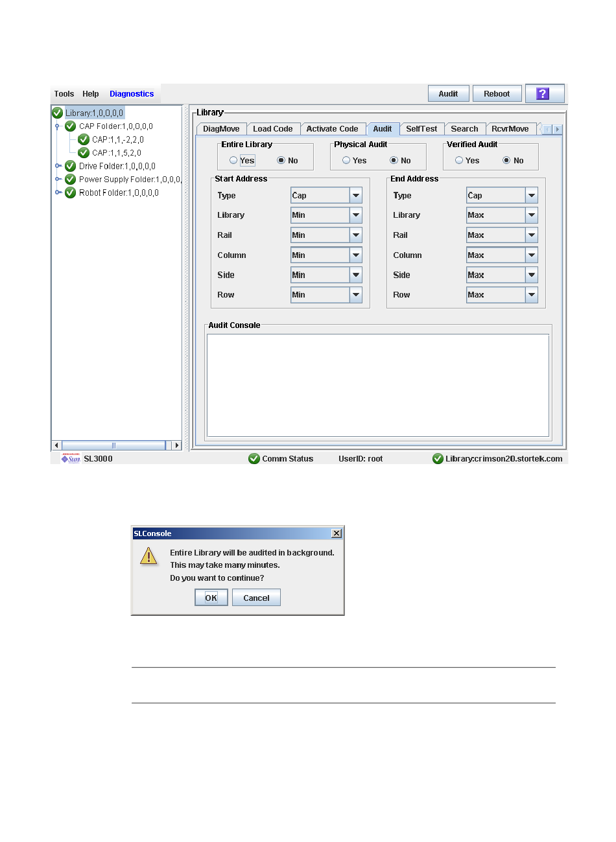Viewport: 616px width, 842px height.
Task: Expand the Power Supply Folder node
Action: [58, 180]
